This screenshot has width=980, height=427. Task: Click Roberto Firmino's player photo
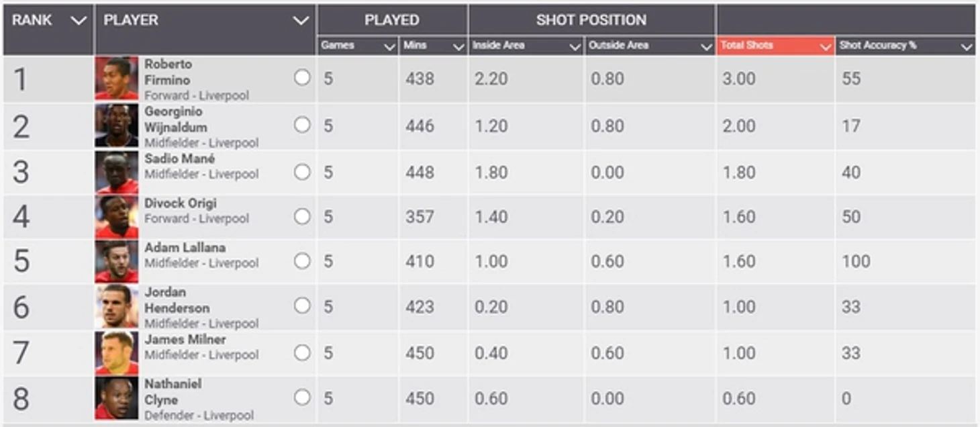117,79
